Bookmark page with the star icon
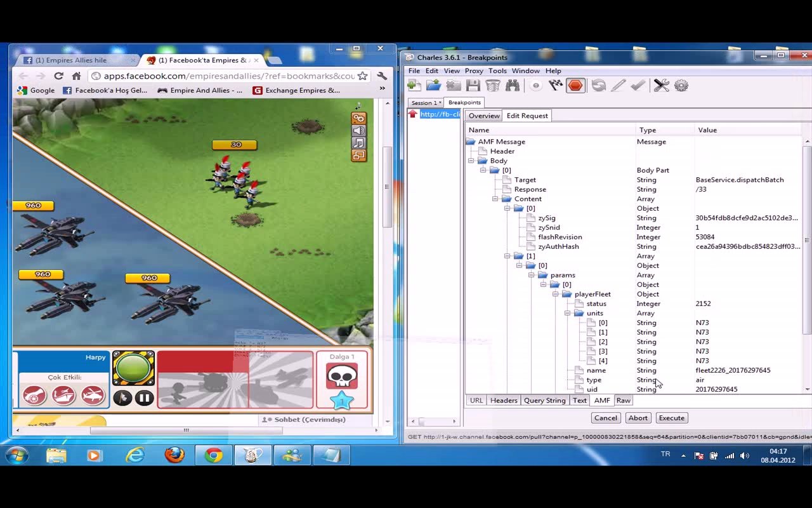Viewport: 812px width, 508px height. (x=362, y=76)
